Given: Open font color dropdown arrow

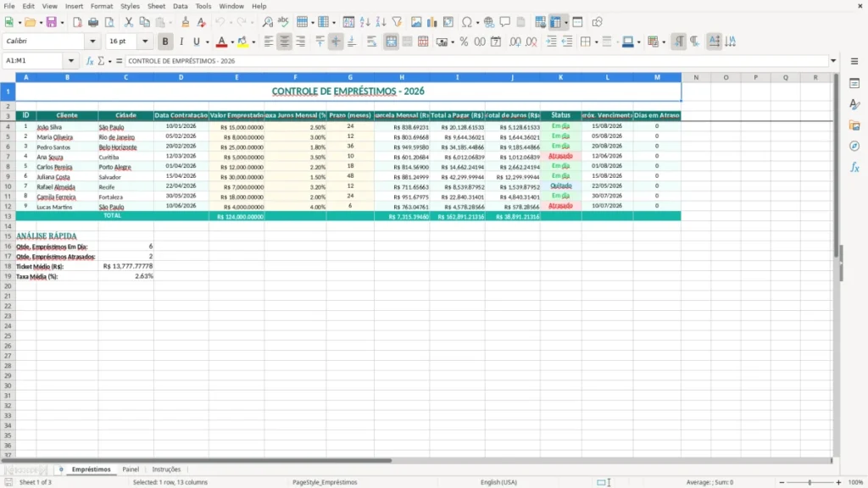Looking at the screenshot, I should [232, 42].
